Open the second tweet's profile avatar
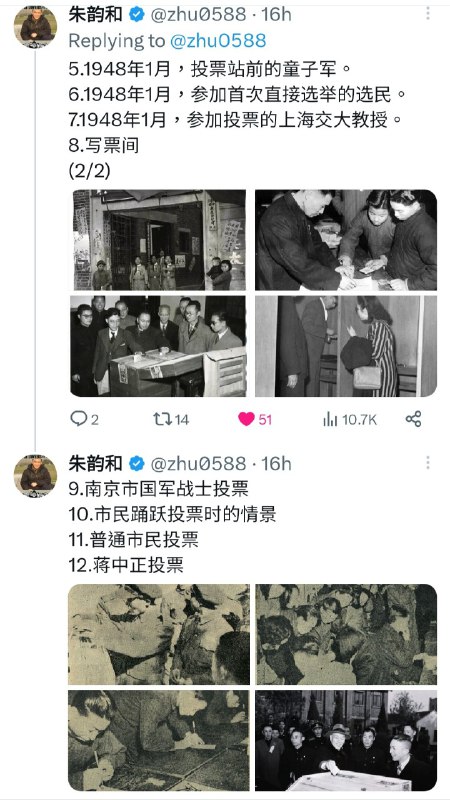The image size is (450, 800). point(35,476)
